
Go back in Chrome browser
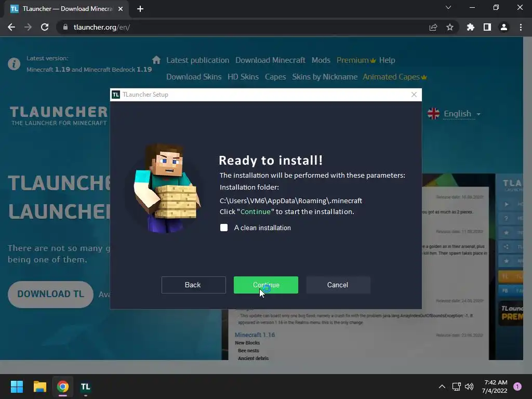coord(11,27)
